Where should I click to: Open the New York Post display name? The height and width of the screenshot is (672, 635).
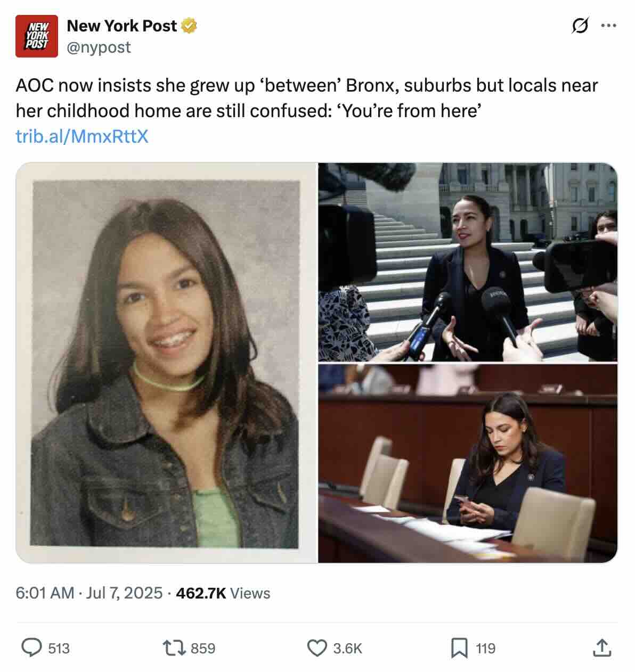121,26
